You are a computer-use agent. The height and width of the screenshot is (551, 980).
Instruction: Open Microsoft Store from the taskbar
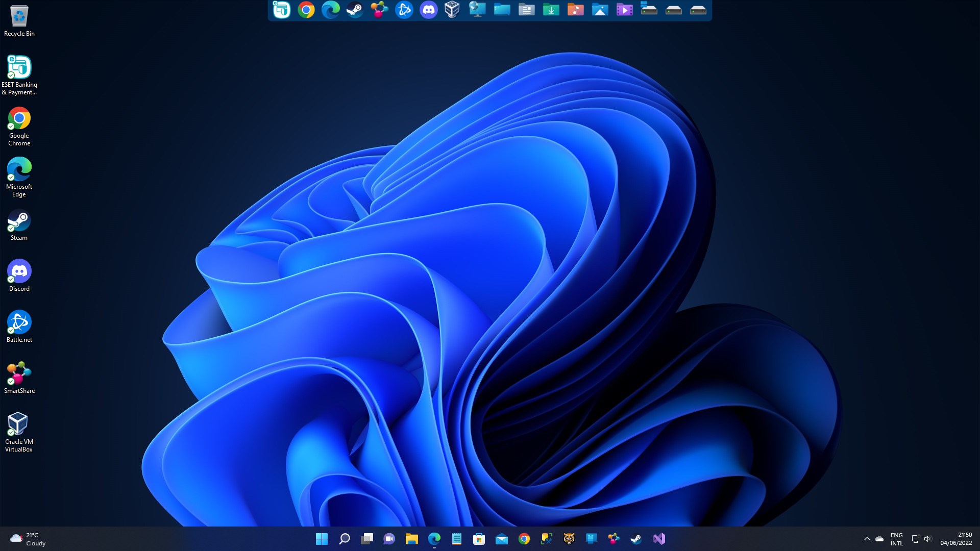479,539
